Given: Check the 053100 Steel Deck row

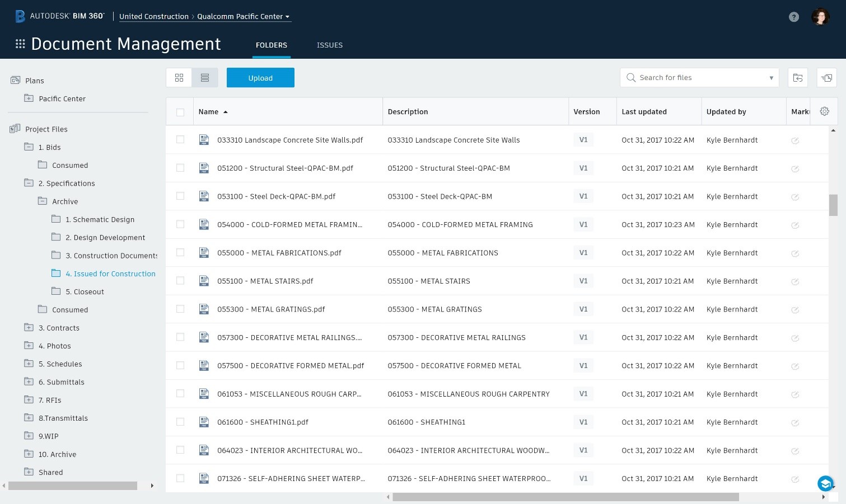Looking at the screenshot, I should (x=180, y=196).
